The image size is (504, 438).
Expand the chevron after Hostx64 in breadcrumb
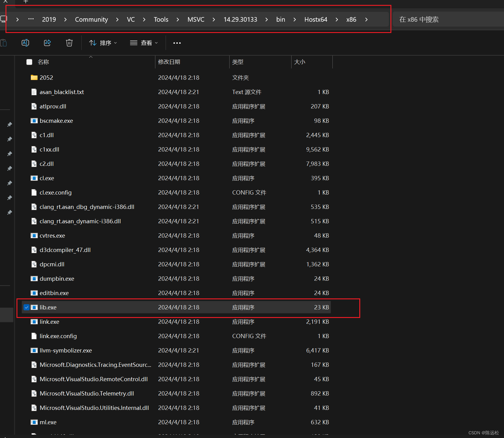tap(337, 20)
